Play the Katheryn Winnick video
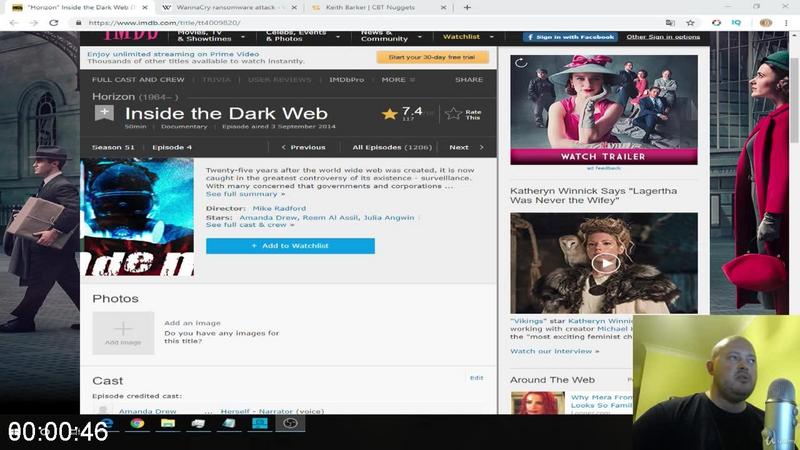 (606, 263)
